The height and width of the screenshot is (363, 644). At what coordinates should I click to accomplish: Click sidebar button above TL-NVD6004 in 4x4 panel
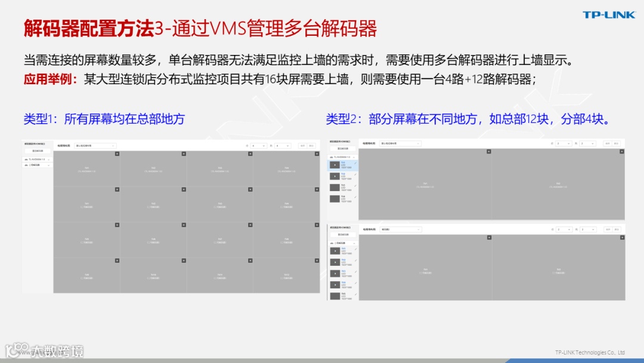(x=38, y=151)
